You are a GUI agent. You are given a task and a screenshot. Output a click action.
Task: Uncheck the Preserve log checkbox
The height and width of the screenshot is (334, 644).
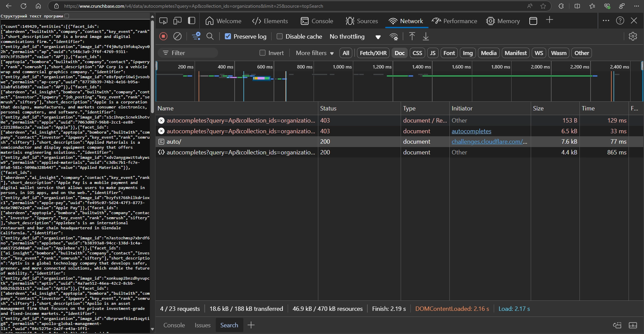pyautogui.click(x=228, y=37)
